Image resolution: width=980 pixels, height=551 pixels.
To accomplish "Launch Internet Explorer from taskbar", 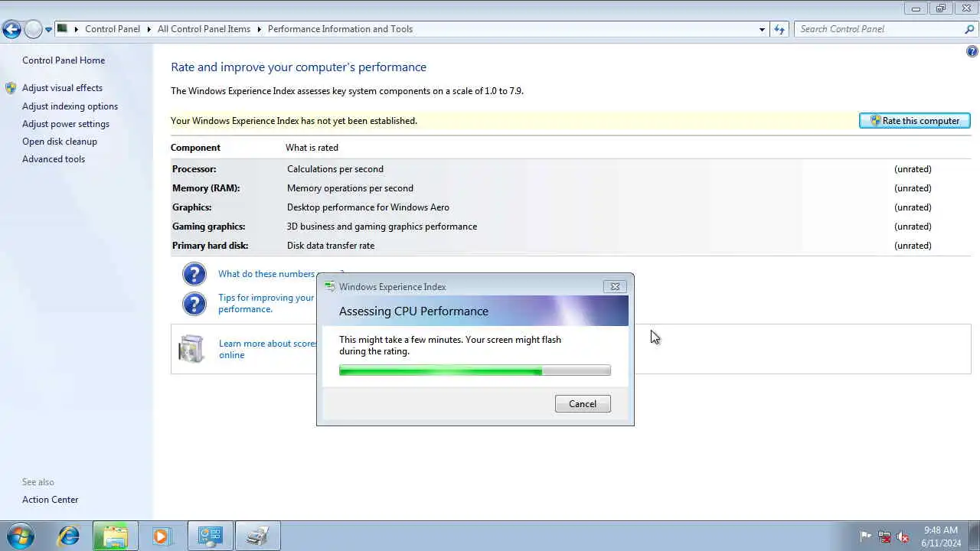I will (69, 536).
